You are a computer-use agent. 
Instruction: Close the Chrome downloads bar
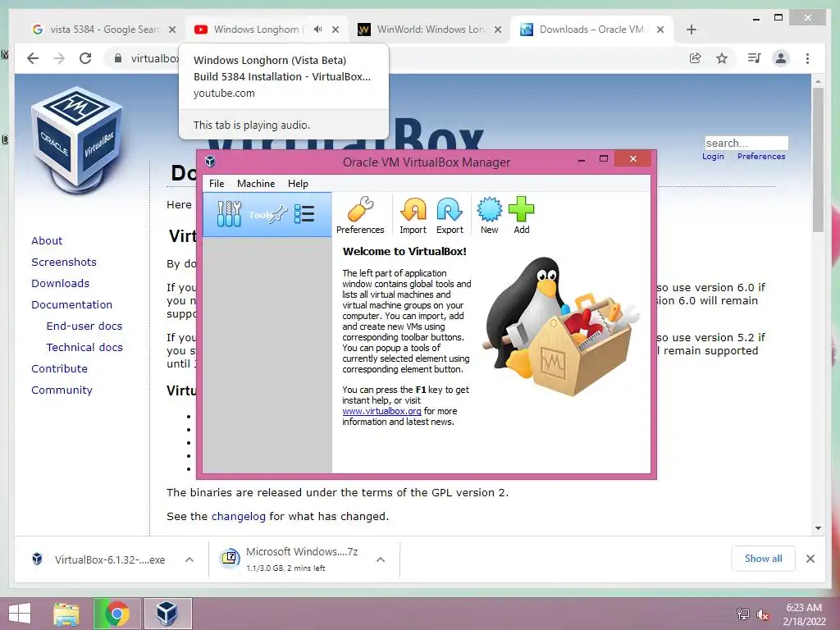pos(810,559)
